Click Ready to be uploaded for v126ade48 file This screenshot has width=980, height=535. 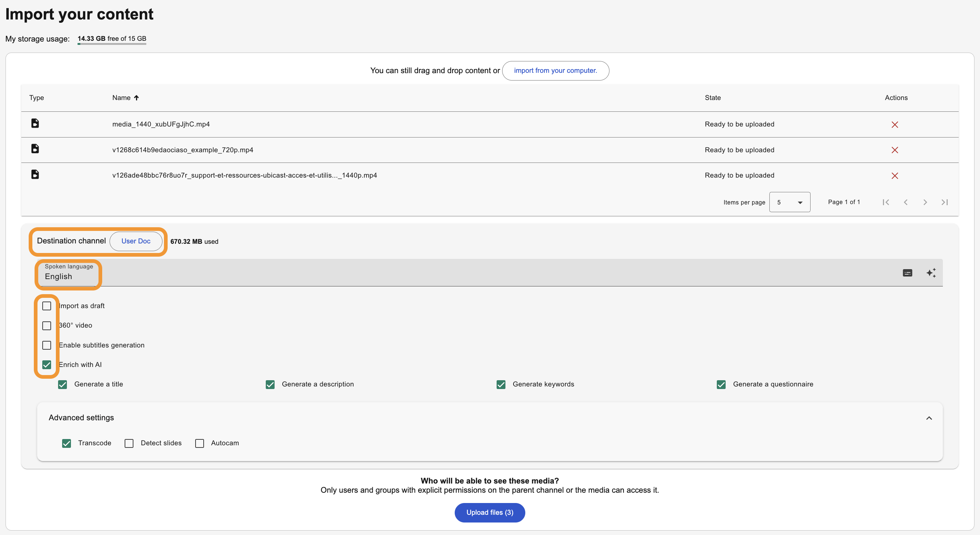pos(739,175)
